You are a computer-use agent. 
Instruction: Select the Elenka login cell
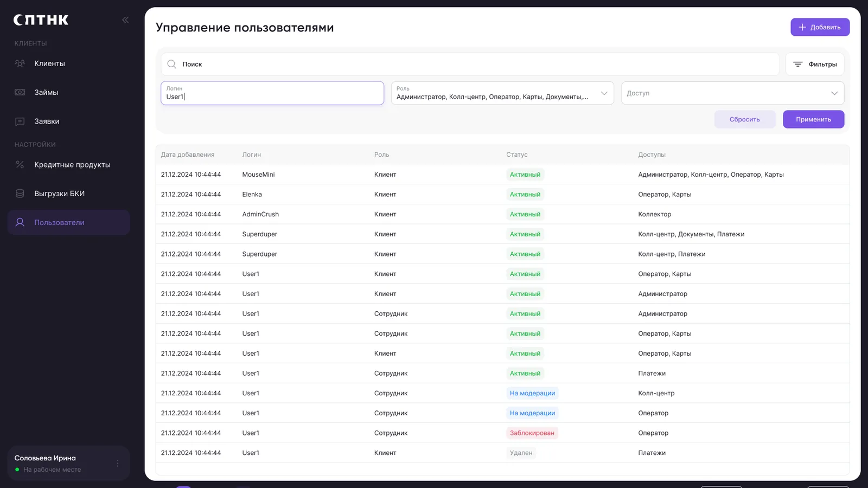[x=252, y=194]
